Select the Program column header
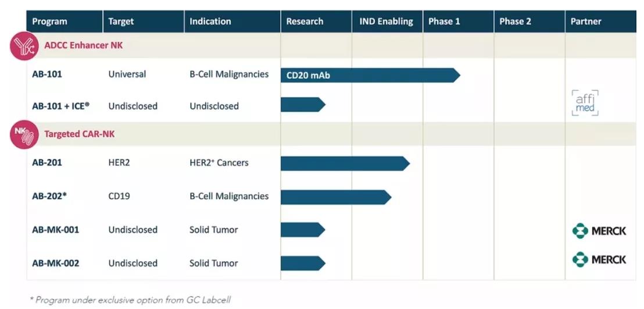 (49, 22)
